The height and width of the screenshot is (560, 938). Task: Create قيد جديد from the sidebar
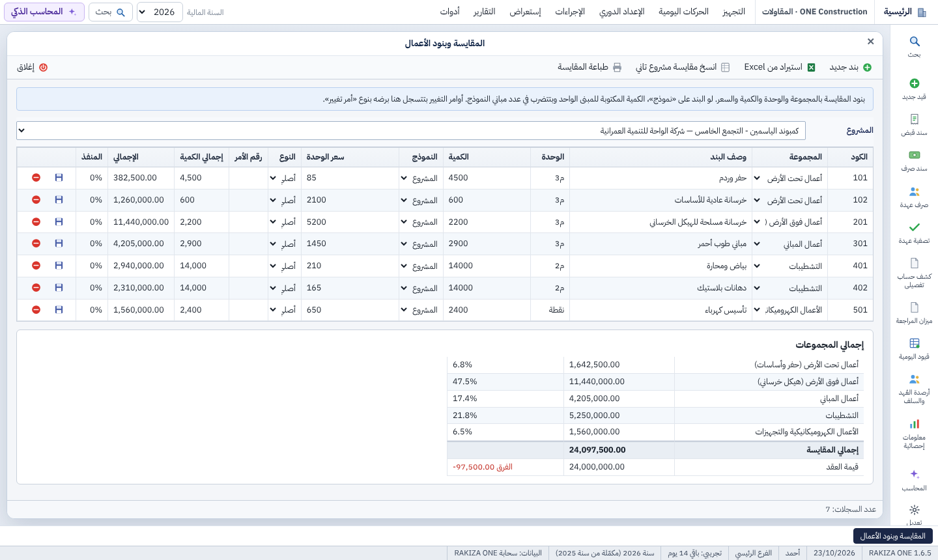pos(915,83)
